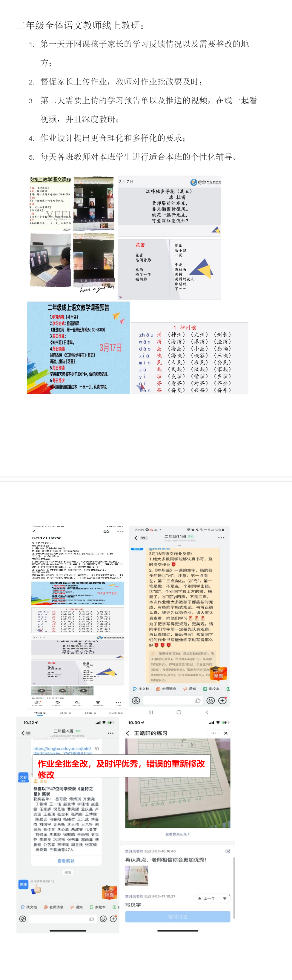Click the 查看奖状 link
This screenshot has height=980, width=292.
[x=66, y=861]
